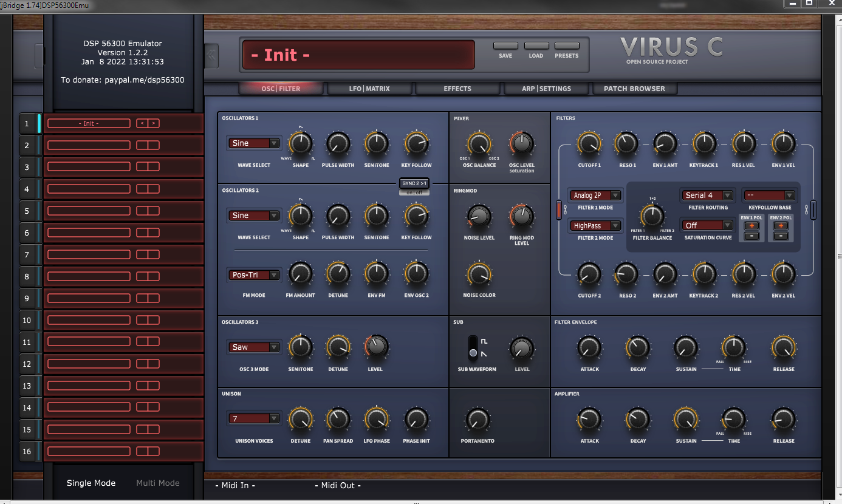Click the Cutoff 2 knob

589,274
